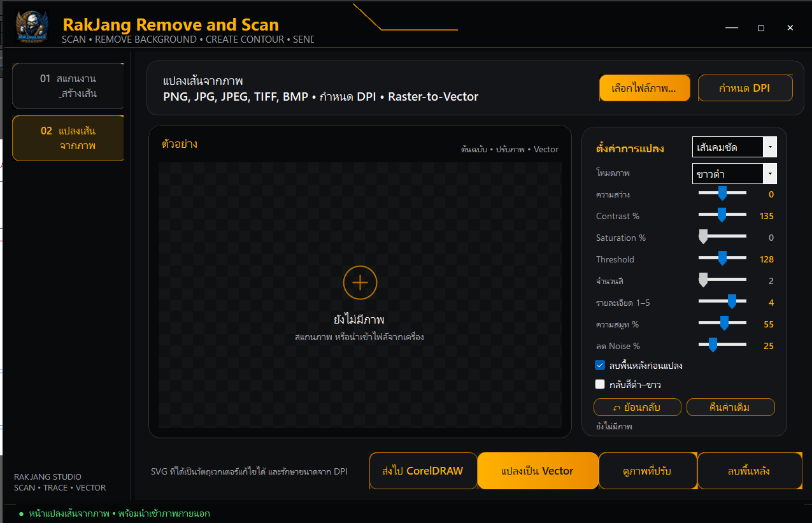
Task: Click the Contrast value 135
Action: [x=767, y=216]
